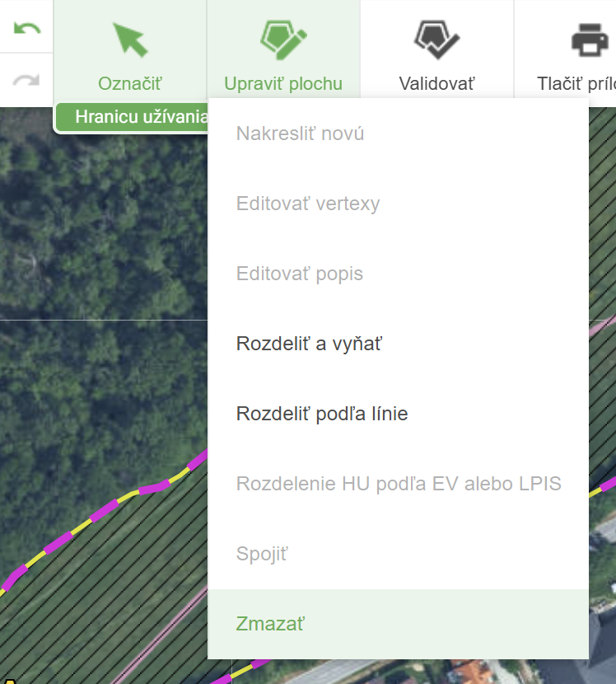The height and width of the screenshot is (684, 616).
Task: Choose Rozdelenie HU podľa EV alebo LPIS
Action: click(398, 484)
